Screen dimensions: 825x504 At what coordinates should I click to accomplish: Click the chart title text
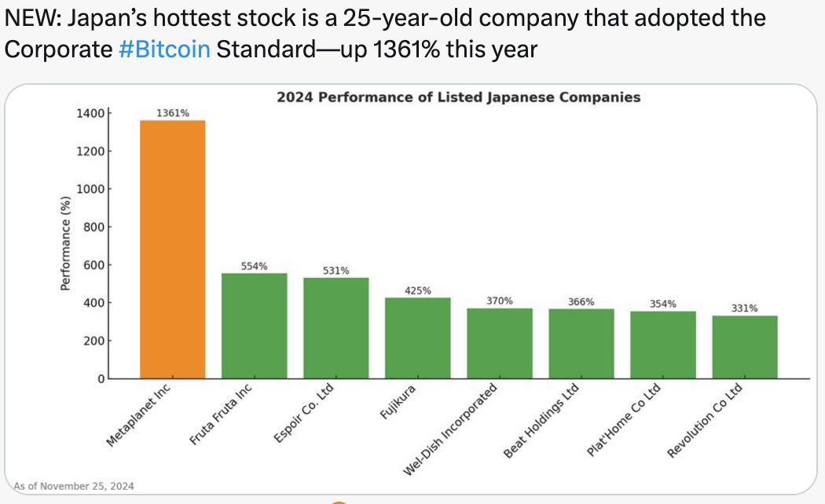tap(459, 97)
